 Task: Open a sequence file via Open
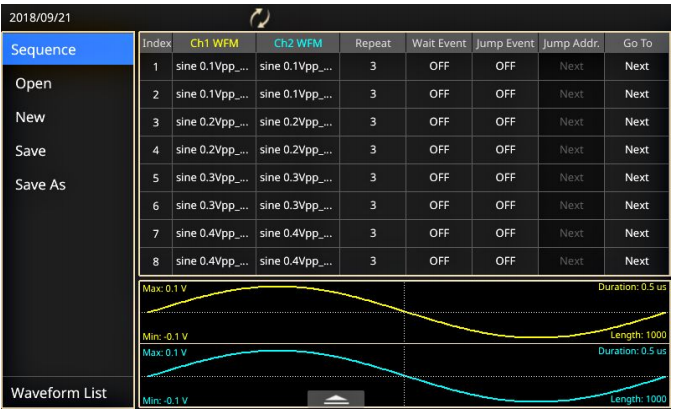(x=67, y=83)
